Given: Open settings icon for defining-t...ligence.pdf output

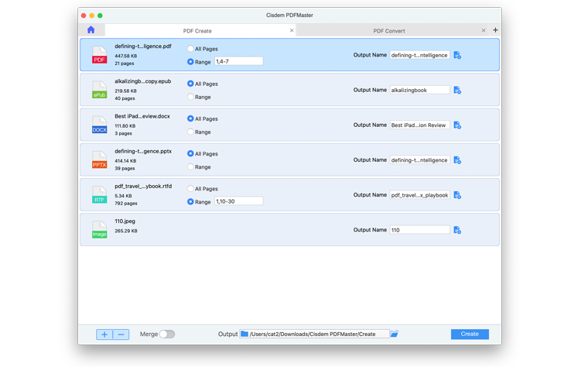Looking at the screenshot, I should (x=457, y=55).
